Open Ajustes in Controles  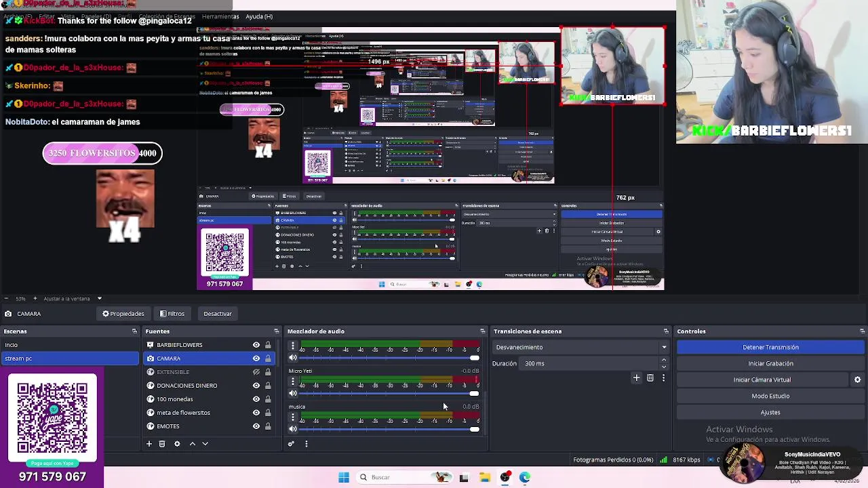770,412
